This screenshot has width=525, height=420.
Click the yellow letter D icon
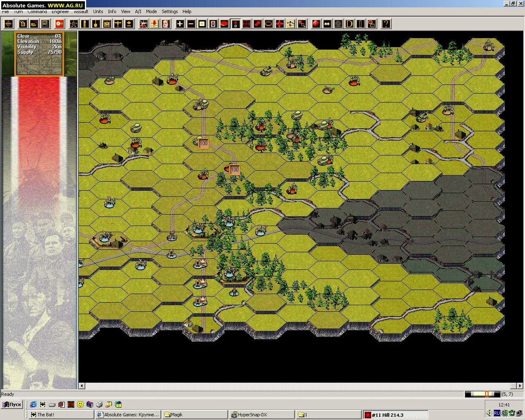(349, 24)
